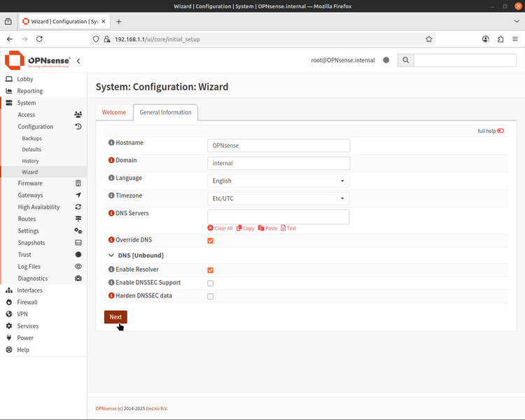Show help via Harden DNSSEC data info icon
This screenshot has height=420, width=525.
tap(111, 295)
